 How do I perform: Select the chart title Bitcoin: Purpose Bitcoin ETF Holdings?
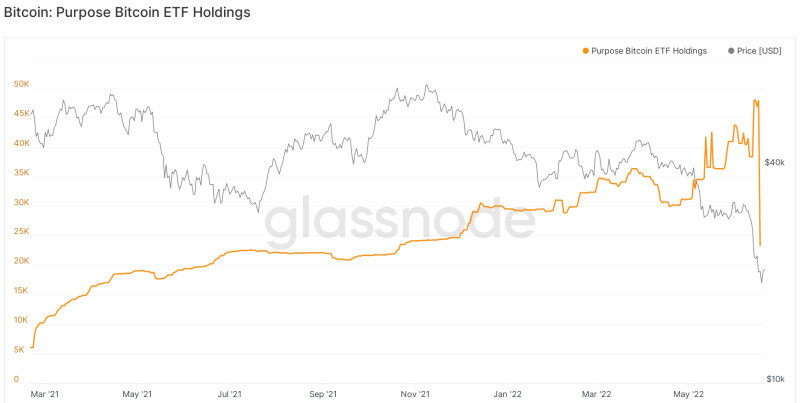point(127,12)
